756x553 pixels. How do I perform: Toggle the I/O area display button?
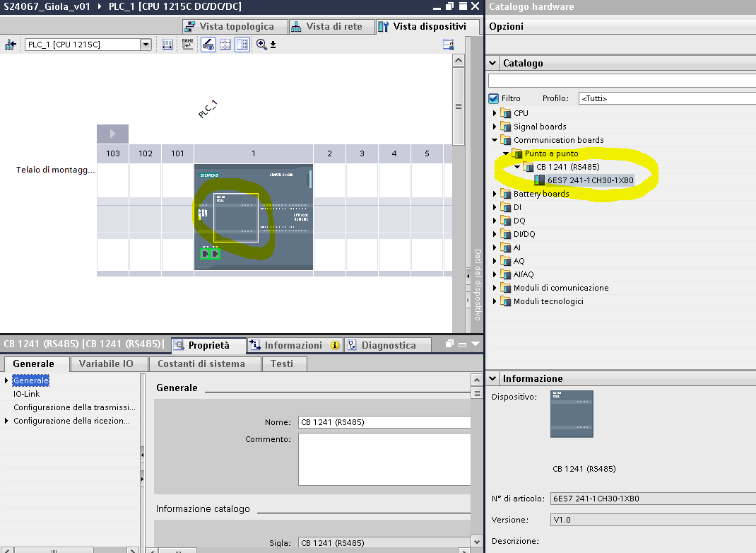[225, 45]
